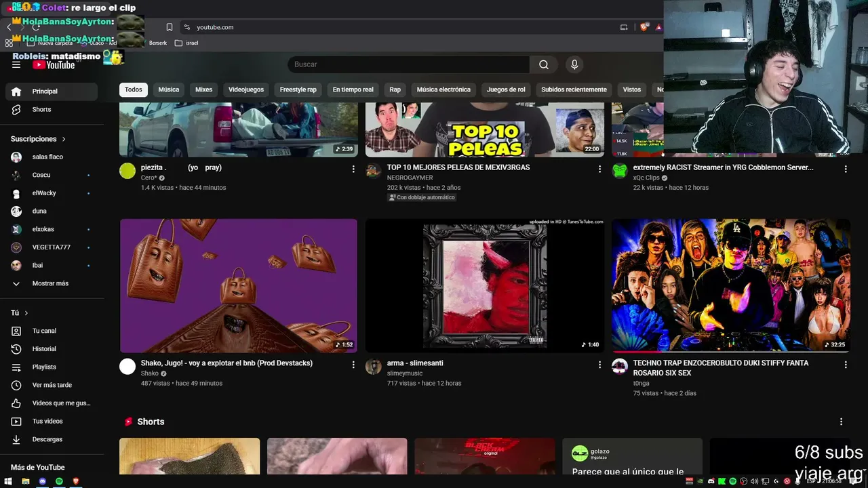Open Shorts in the sidebar
The height and width of the screenshot is (488, 868).
(52, 110)
